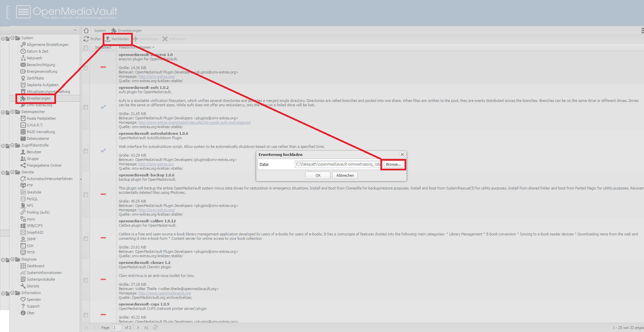Open MySQL database icon
This screenshot has width=644, height=332.
coord(23,199)
